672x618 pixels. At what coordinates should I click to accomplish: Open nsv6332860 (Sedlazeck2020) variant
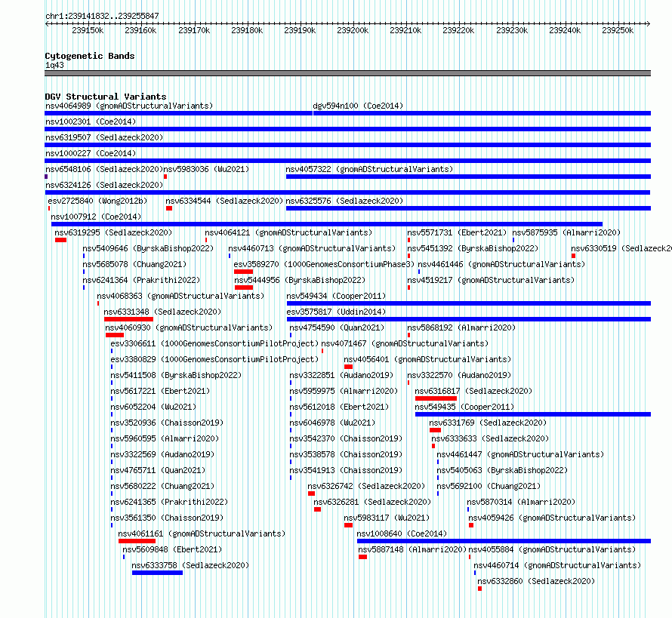point(536,581)
